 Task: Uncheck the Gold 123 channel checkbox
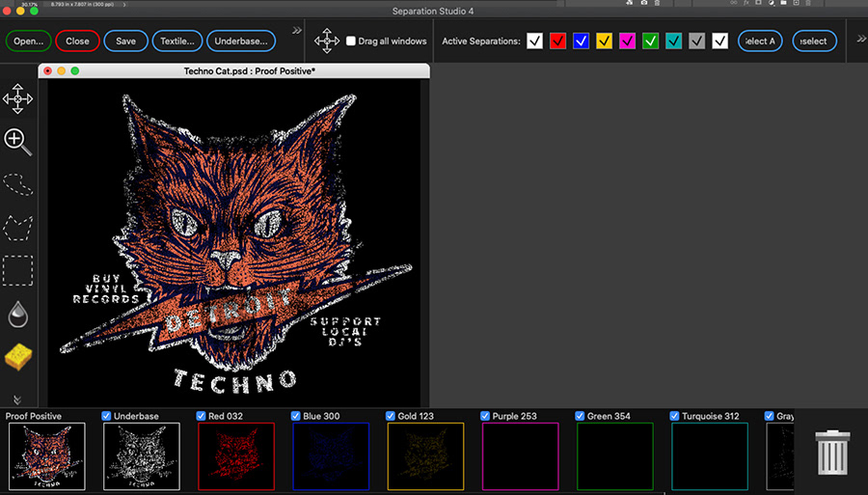coord(391,416)
